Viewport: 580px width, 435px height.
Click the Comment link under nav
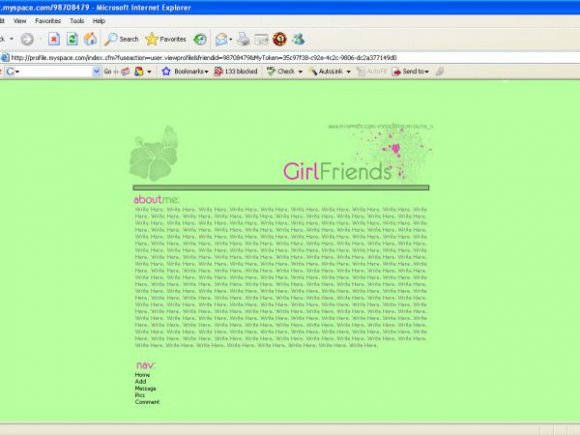pos(147,402)
